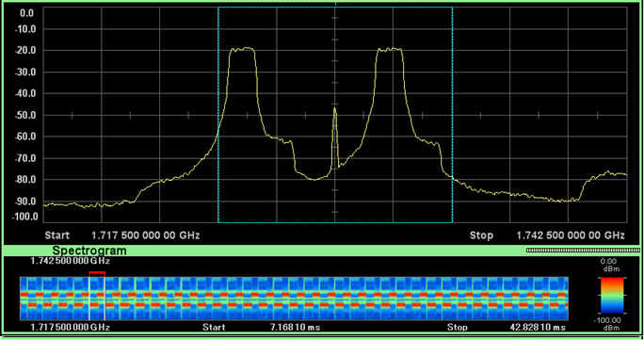
Task: Click the rising noise step at trace far right
Action: tap(586, 186)
